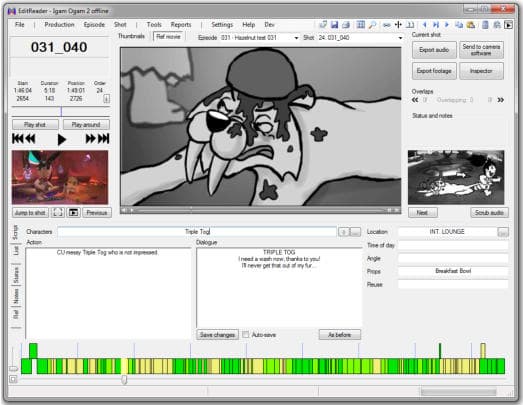Fast-forward with the double-right arrow button
523x405 pixels.
tap(91, 139)
